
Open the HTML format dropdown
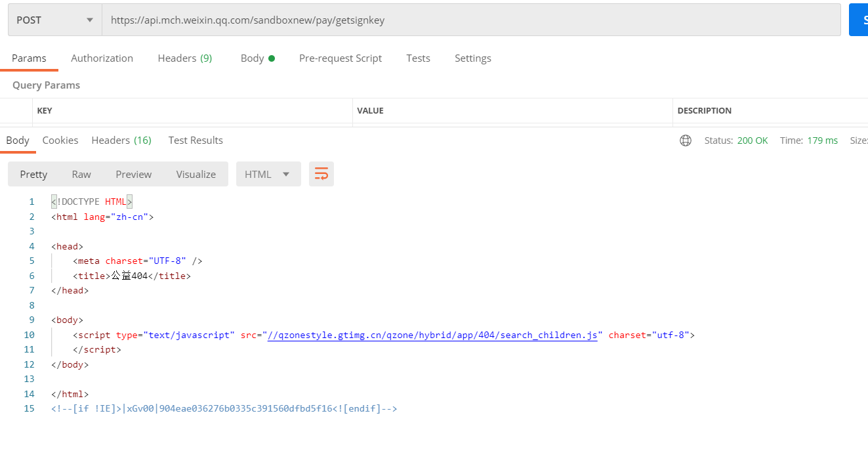(x=268, y=174)
